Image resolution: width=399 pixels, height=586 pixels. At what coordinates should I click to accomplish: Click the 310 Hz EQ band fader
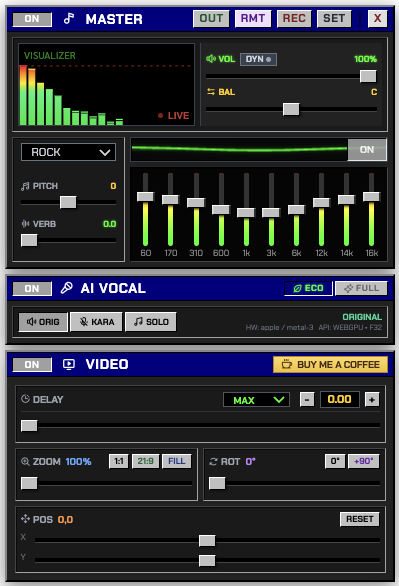pos(196,203)
